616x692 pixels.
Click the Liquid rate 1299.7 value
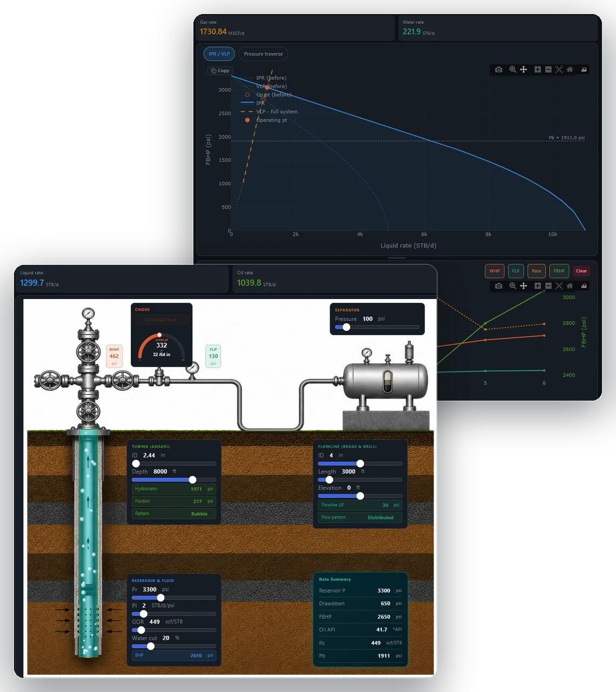[32, 283]
